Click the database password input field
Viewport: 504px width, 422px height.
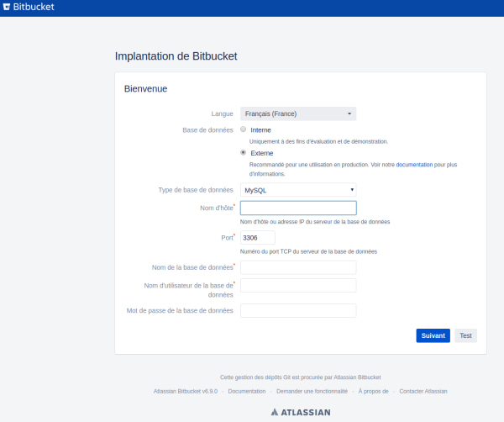tap(298, 311)
